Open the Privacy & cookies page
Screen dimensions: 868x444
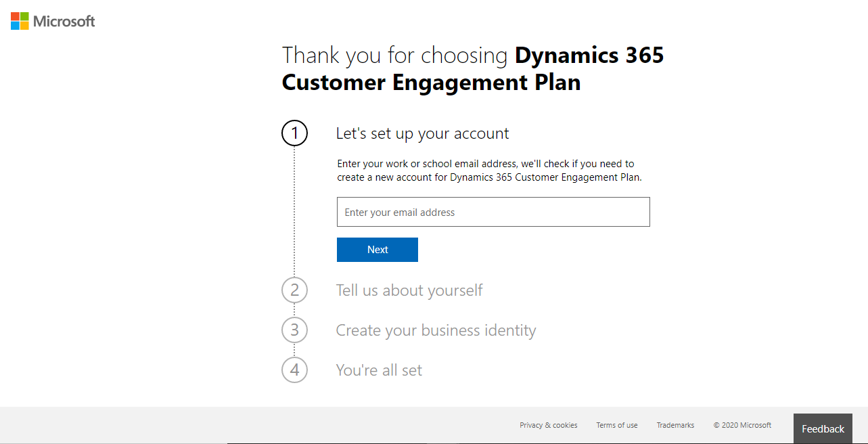548,425
